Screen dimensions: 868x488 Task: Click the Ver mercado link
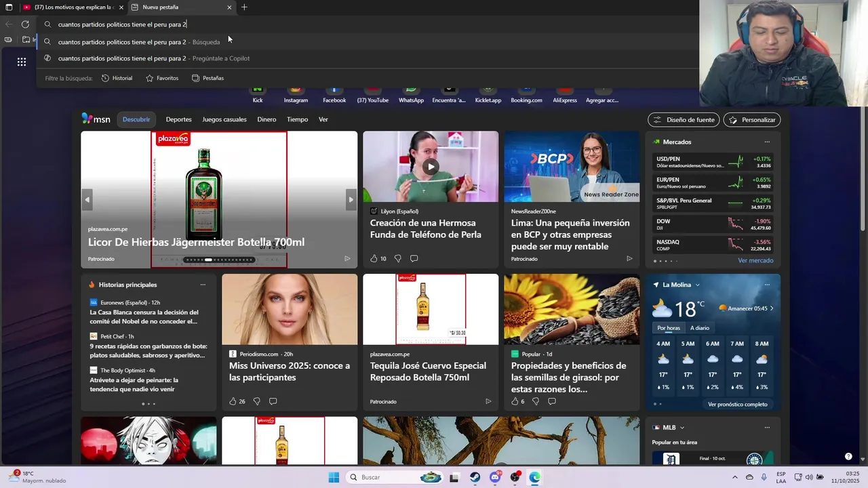[x=755, y=260]
